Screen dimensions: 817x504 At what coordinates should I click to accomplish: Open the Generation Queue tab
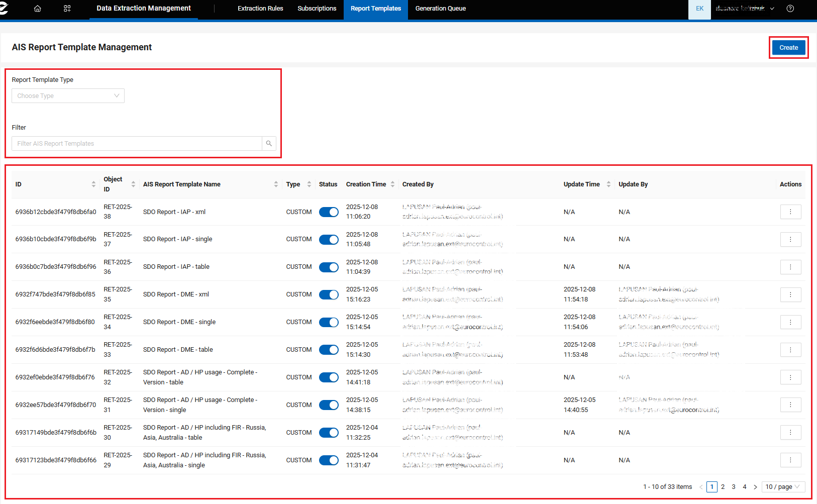441,9
